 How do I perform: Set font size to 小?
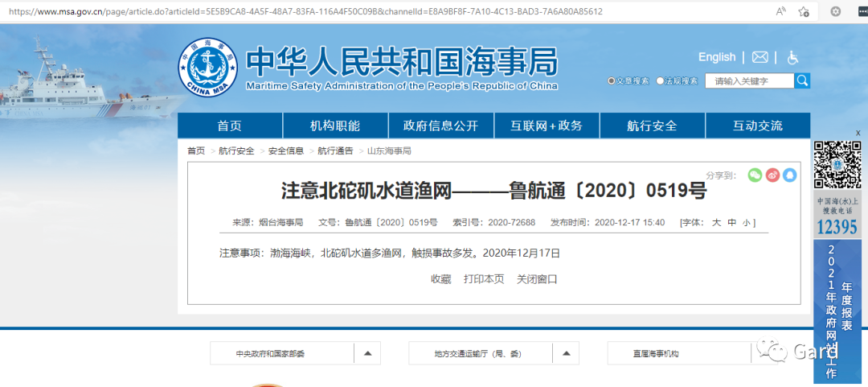pyautogui.click(x=746, y=223)
